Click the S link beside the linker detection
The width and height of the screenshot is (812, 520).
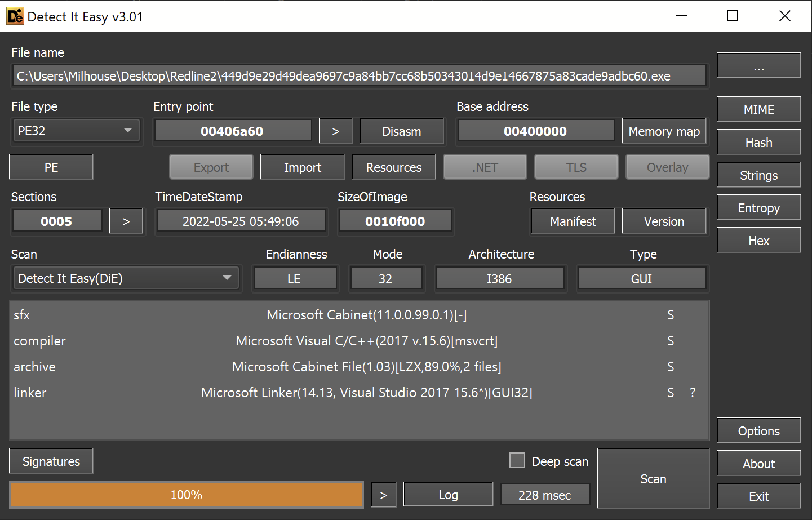coord(671,393)
